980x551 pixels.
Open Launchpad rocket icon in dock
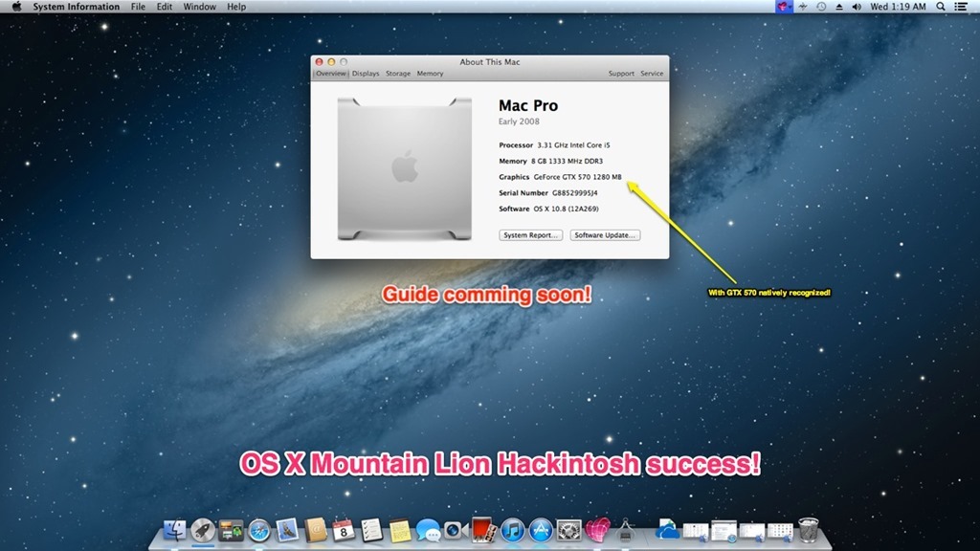(x=203, y=530)
